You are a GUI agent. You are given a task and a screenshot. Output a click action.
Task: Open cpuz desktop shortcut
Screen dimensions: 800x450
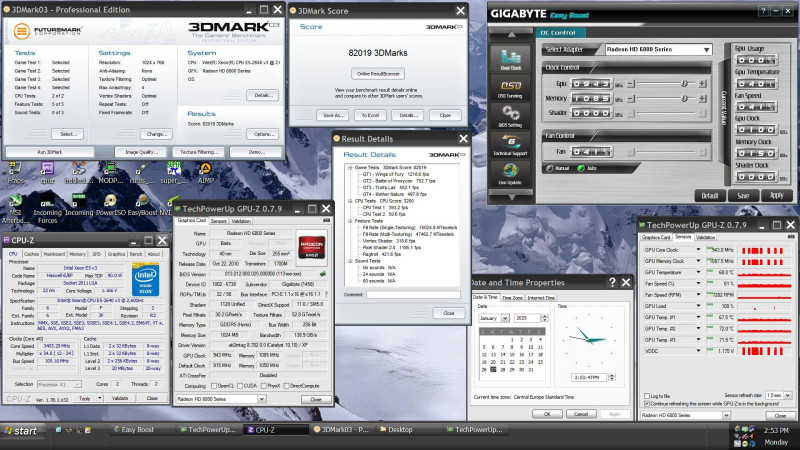pos(47,173)
